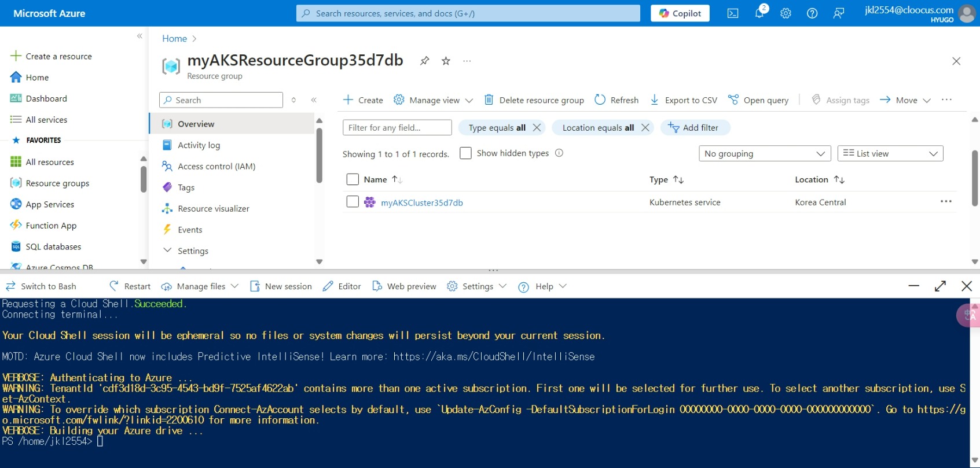980x468 pixels.
Task: Minimize the Cloud Shell pane
Action: point(914,286)
